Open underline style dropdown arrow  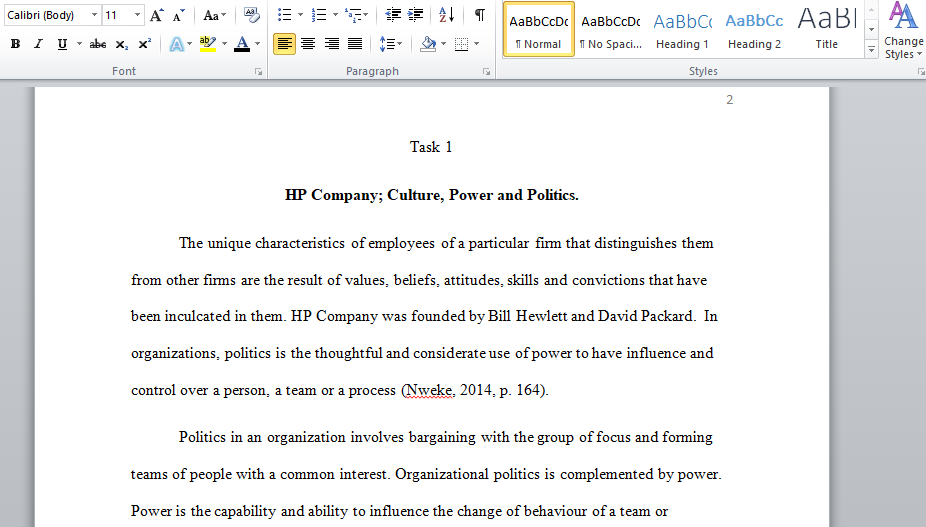[x=79, y=44]
